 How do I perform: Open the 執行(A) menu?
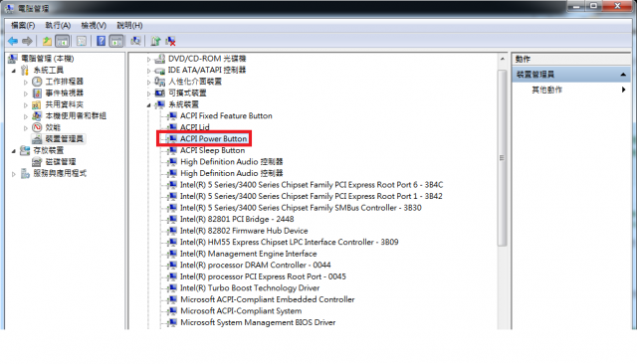(58, 25)
